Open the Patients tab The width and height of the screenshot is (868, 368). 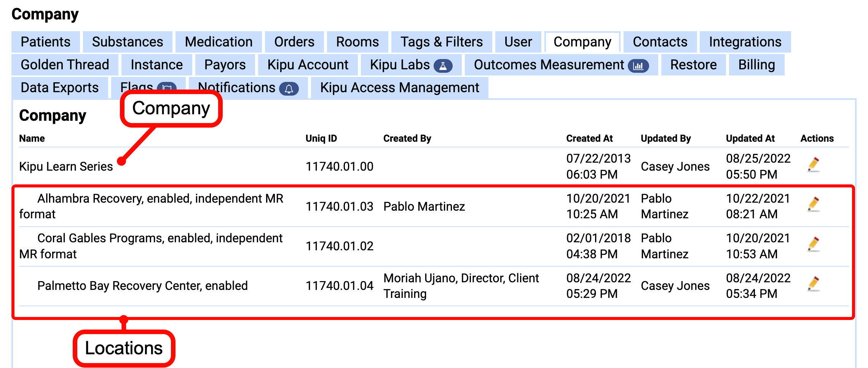46,42
